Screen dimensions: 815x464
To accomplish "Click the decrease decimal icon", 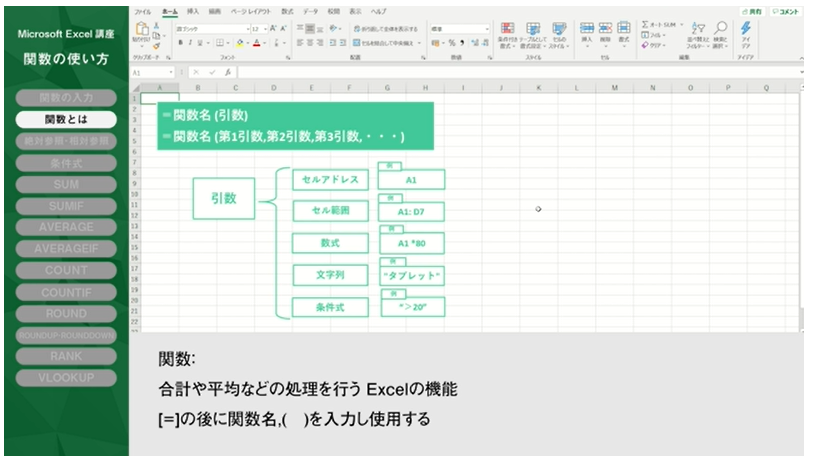I will tap(484, 43).
